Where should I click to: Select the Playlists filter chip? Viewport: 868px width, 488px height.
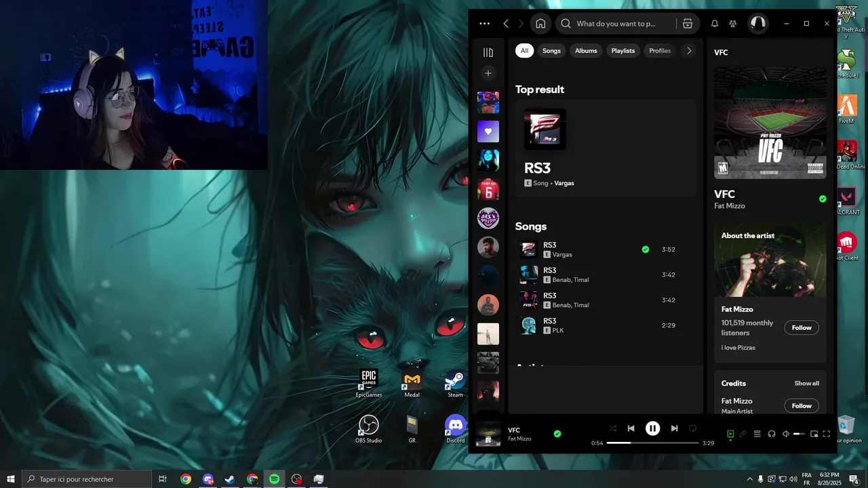[x=623, y=51]
